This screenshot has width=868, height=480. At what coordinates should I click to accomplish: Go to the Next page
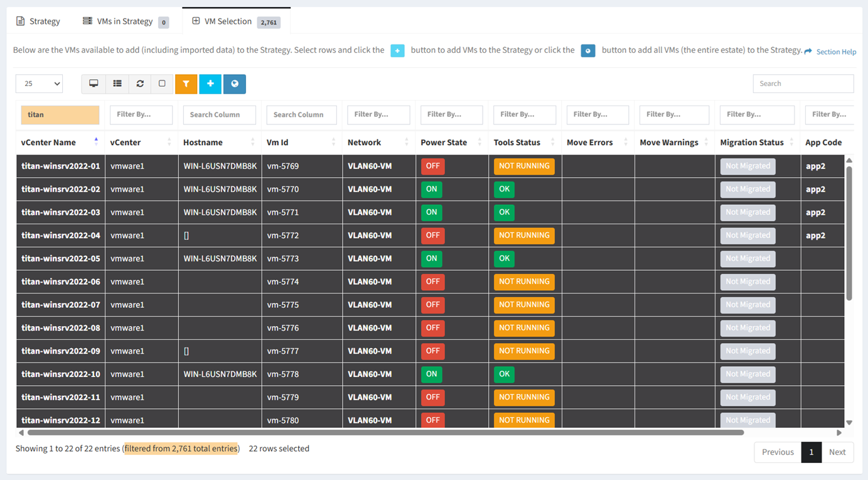(837, 452)
